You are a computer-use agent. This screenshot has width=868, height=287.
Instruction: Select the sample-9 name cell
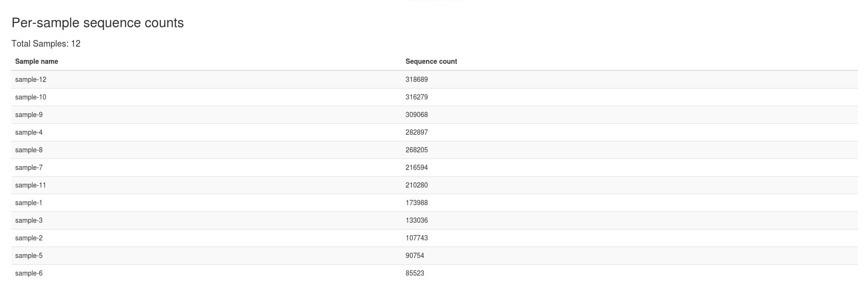pyautogui.click(x=29, y=115)
